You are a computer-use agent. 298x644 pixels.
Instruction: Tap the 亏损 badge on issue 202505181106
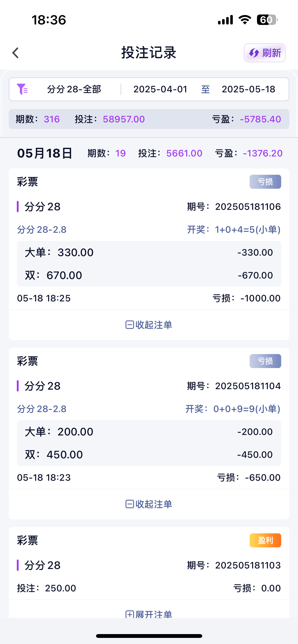(265, 182)
